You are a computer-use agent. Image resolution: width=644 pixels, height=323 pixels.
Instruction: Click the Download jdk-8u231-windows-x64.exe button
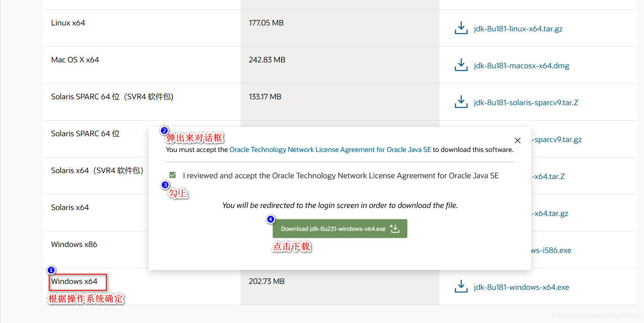click(340, 229)
